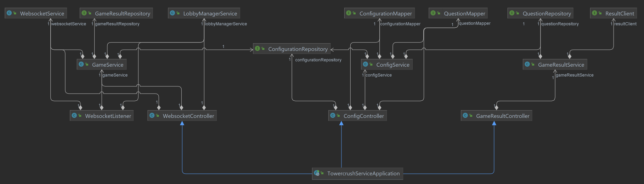Screen dimensions: 644x184
Task: Click the WebsocketService class icon
Action: point(9,13)
